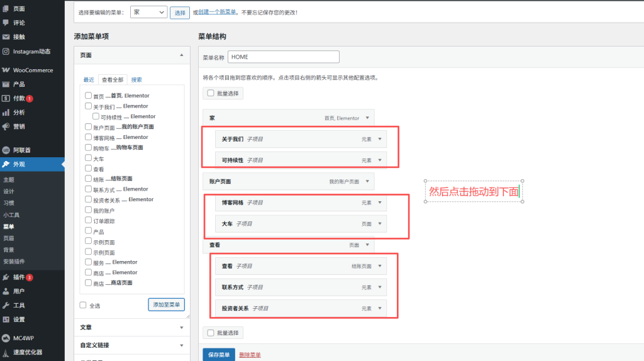Click the 查看 top-level menu item bar
Viewport: 644px width, 361px height.
(288, 245)
